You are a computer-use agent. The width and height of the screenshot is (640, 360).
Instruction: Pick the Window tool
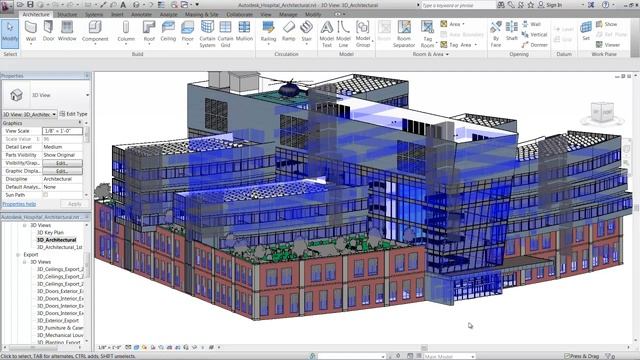[67, 31]
